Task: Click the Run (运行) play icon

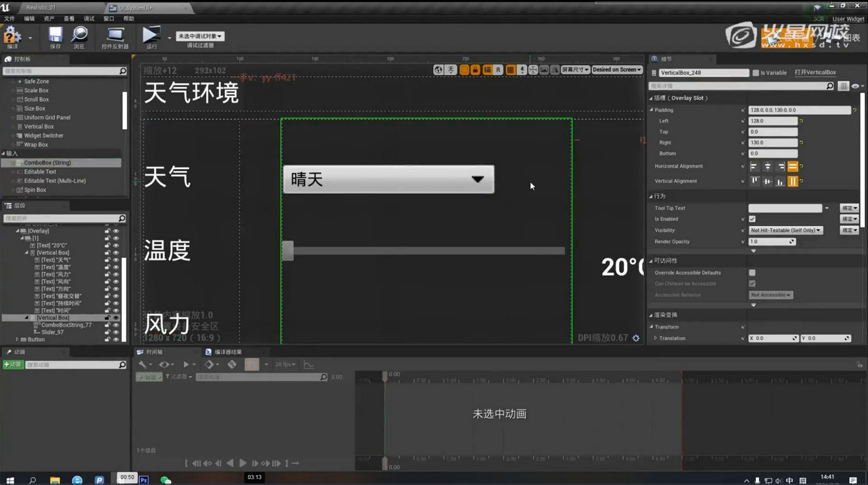Action: point(151,36)
